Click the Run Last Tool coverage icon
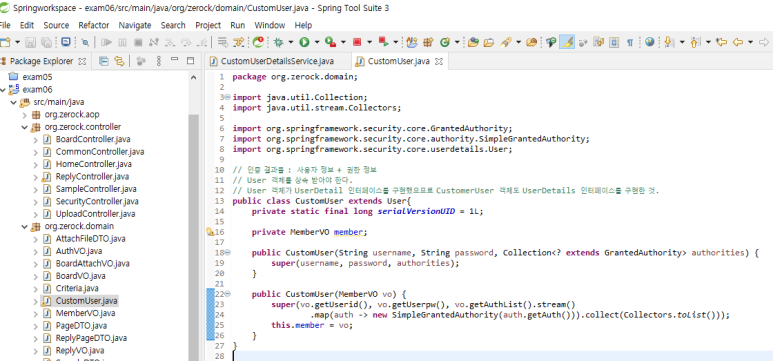 point(330,42)
